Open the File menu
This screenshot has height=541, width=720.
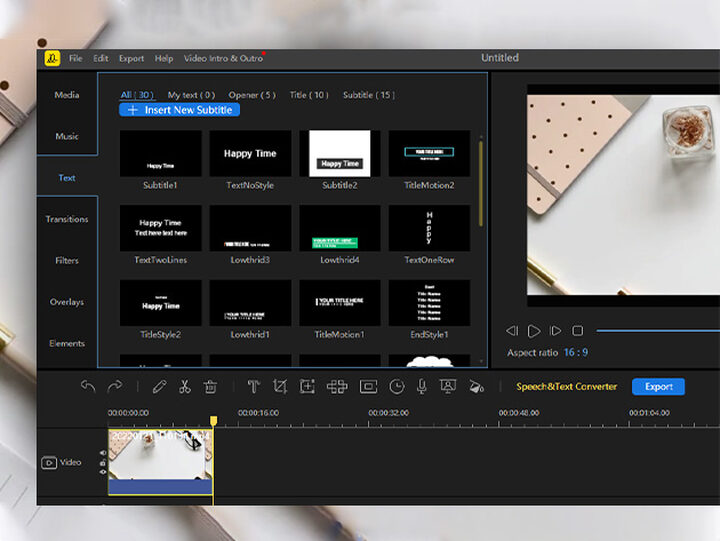pos(76,58)
